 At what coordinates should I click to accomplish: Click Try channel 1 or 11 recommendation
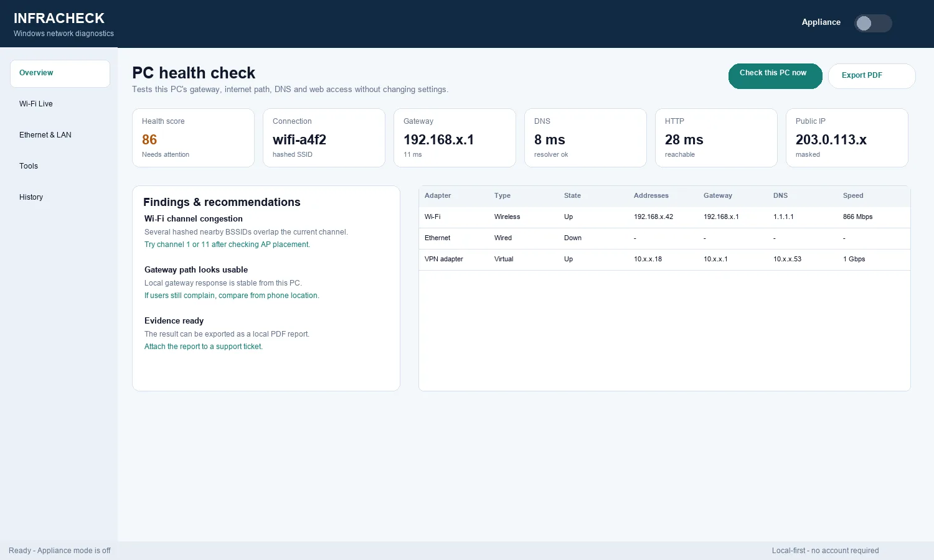point(227,245)
